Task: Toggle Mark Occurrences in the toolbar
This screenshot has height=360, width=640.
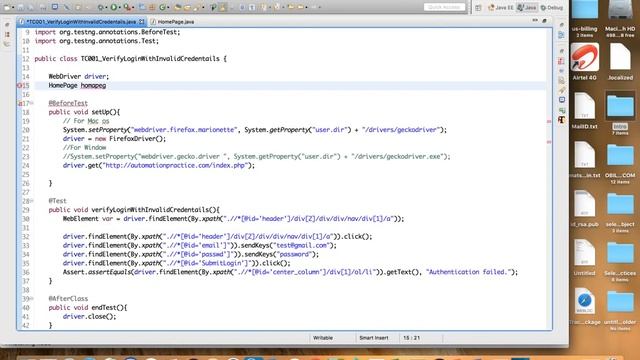Action: click(x=223, y=7)
